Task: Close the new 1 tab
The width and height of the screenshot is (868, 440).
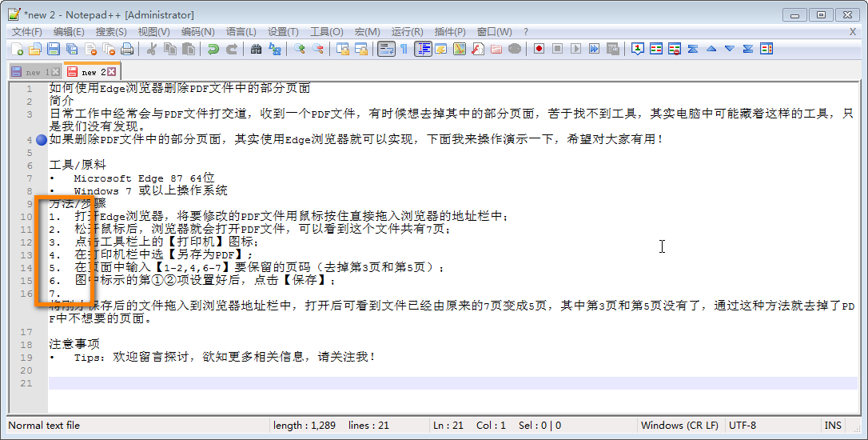Action: [55, 72]
